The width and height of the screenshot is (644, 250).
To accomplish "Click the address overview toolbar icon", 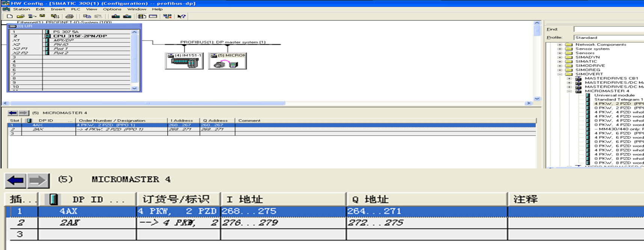I will 153,16.
